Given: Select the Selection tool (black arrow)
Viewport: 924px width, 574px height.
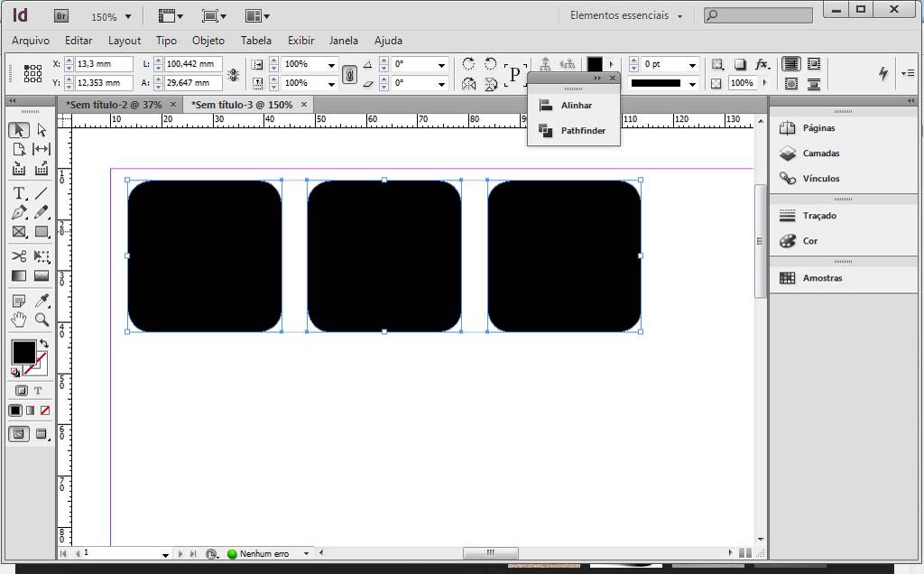Looking at the screenshot, I should (19, 130).
